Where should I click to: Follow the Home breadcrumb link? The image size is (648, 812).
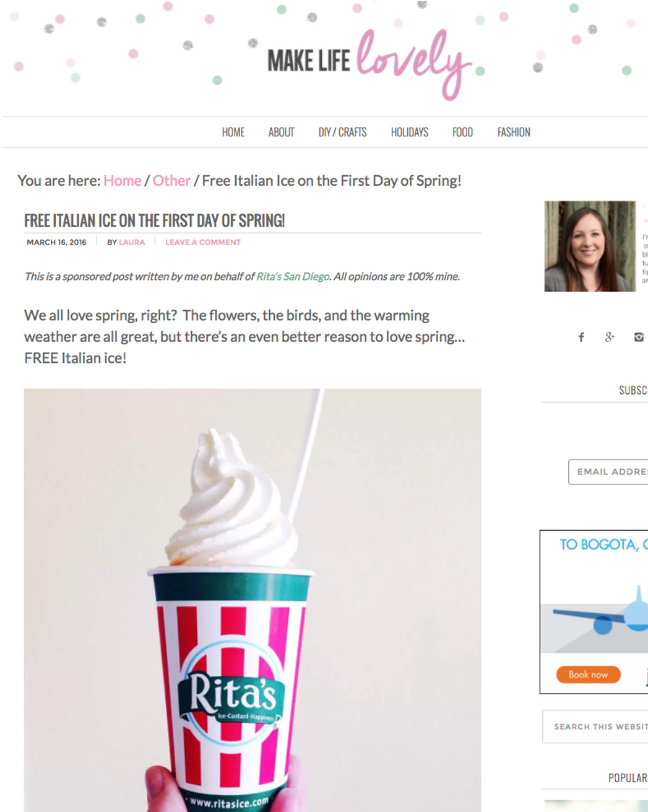(x=123, y=181)
